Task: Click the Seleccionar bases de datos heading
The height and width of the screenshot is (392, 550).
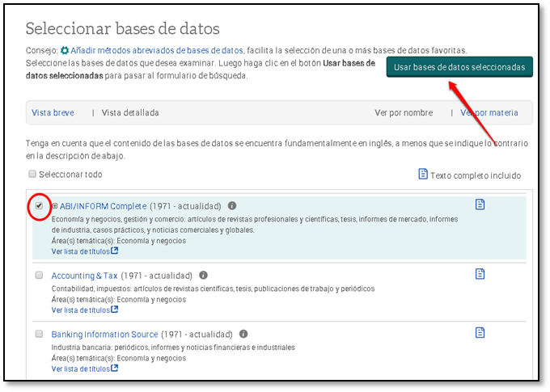Action: [122, 29]
